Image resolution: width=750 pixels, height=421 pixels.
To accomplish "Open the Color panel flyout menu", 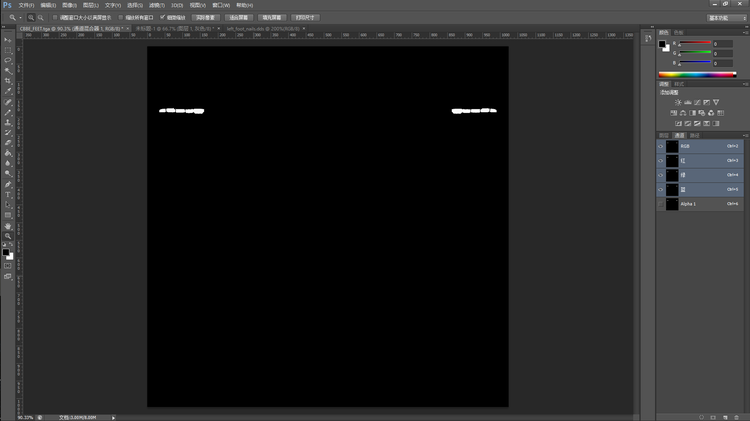I will [x=745, y=33].
